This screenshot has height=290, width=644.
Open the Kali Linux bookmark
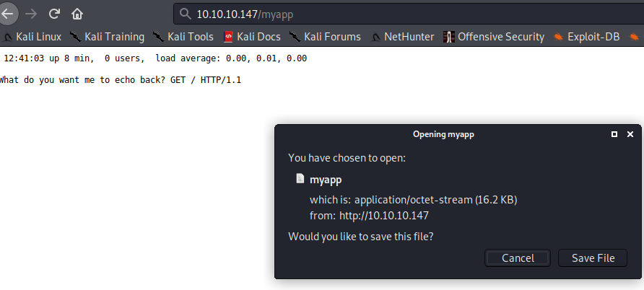[32, 36]
